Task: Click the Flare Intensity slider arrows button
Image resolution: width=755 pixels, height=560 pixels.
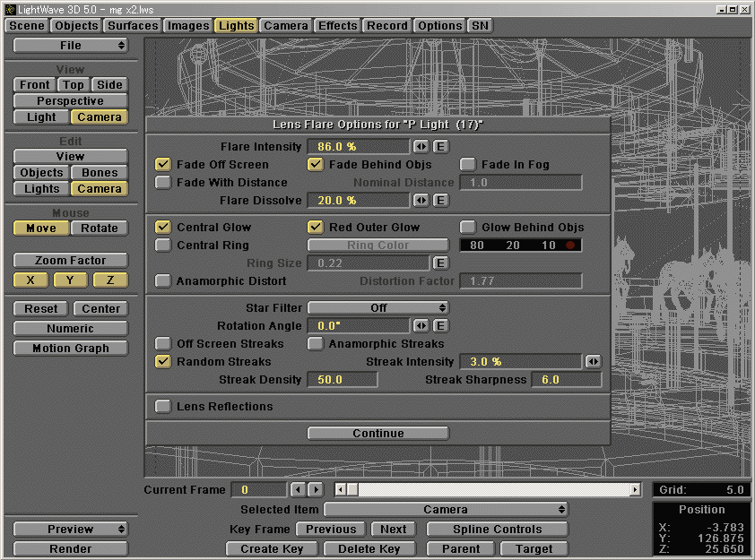Action: [x=421, y=146]
